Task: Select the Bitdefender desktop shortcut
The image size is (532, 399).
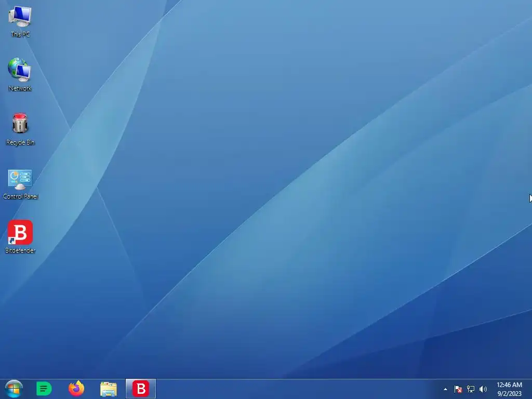Action: click(20, 237)
